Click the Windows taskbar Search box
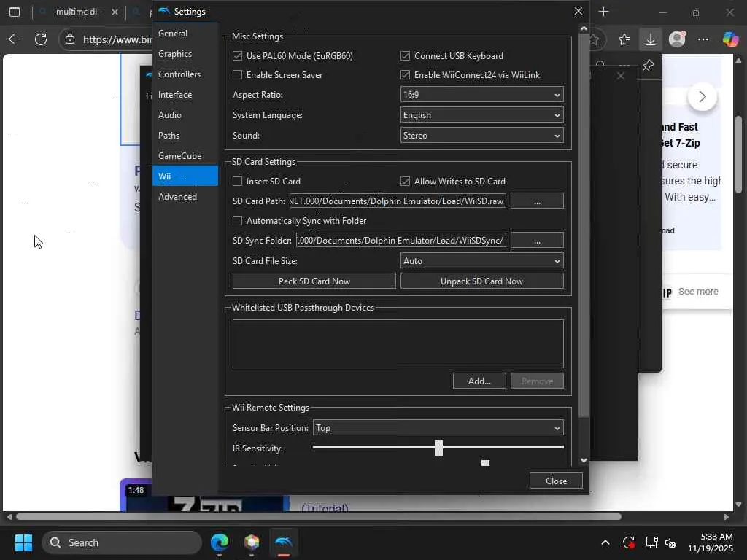This screenshot has width=747, height=560. 122,542
